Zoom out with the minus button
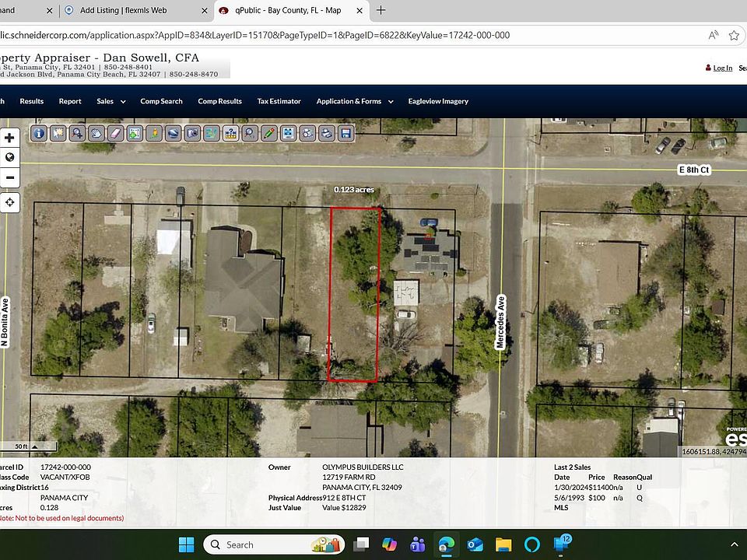 coord(9,177)
